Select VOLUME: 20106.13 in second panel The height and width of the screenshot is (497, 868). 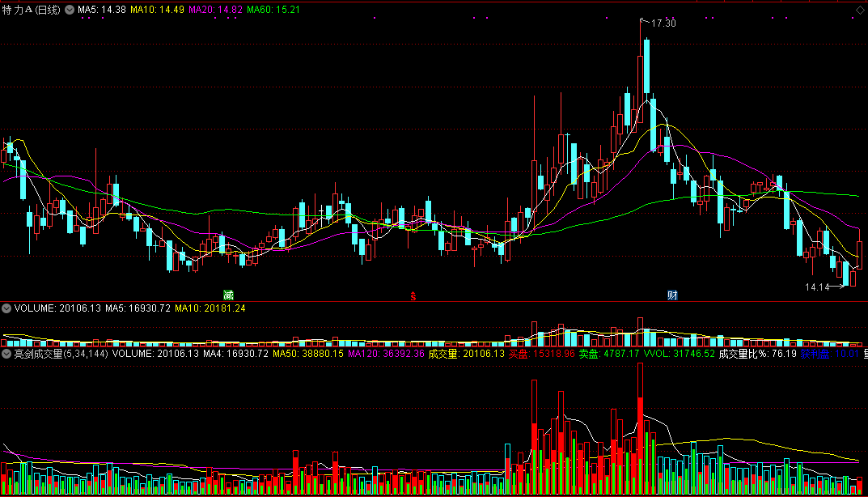coord(57,308)
